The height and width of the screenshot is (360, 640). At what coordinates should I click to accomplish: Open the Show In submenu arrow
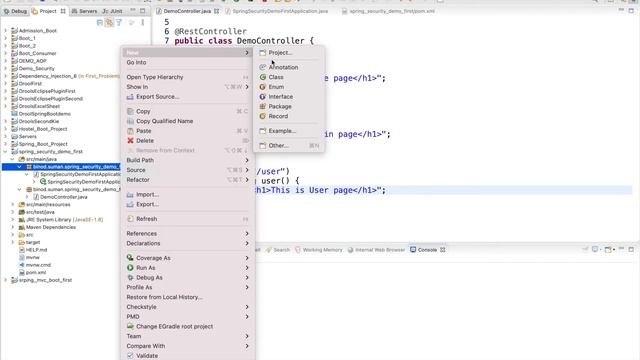[247, 87]
